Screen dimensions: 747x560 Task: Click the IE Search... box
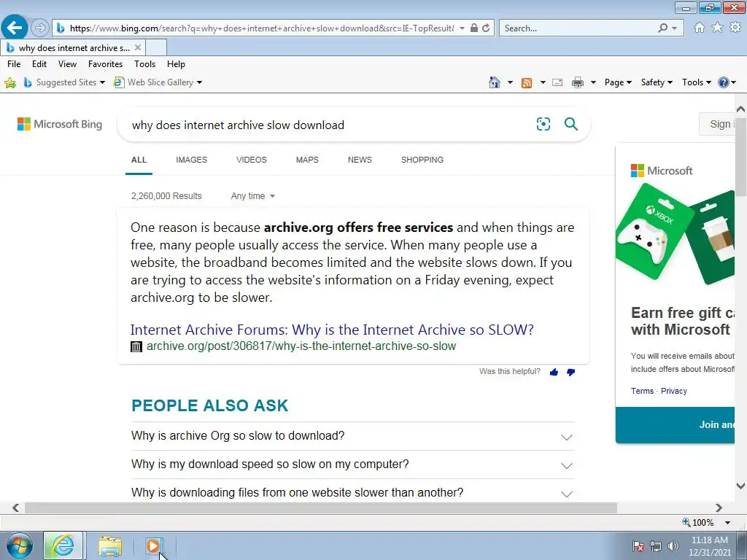coord(578,28)
